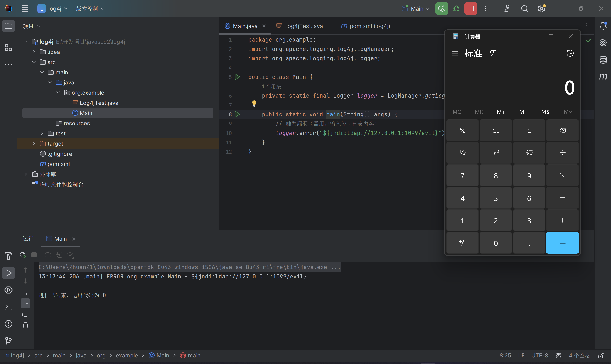The width and height of the screenshot is (611, 364).
Task: Show quick-fix lightbulb suggestions on line 7
Action: point(254,104)
